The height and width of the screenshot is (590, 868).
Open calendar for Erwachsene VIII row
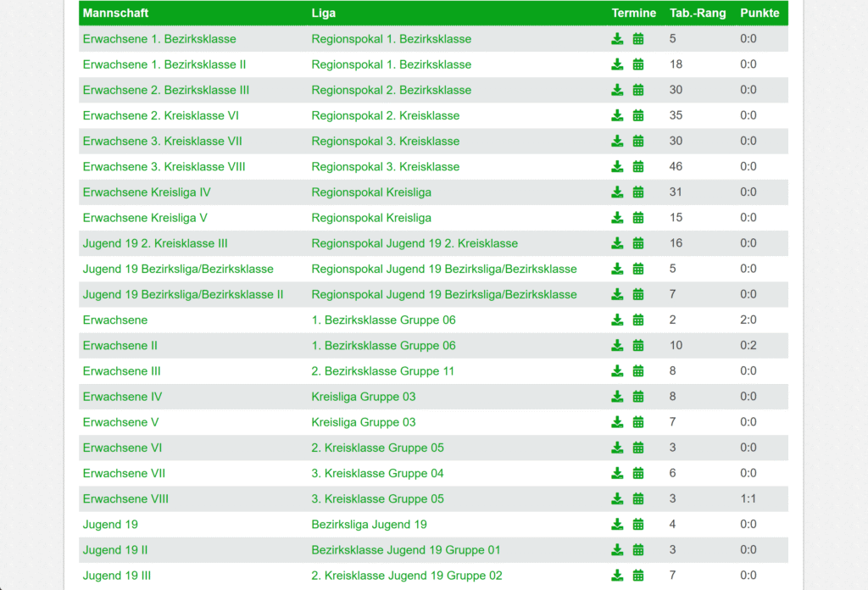[638, 498]
